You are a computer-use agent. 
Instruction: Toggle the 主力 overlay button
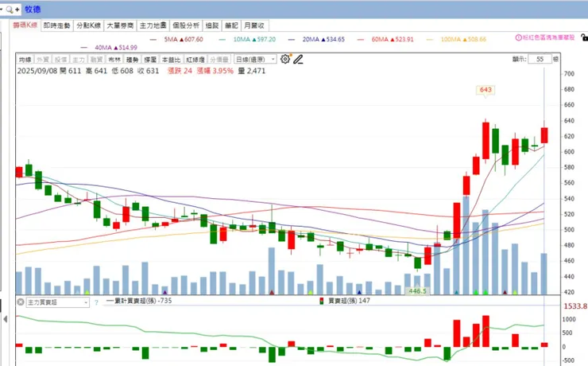(79, 60)
